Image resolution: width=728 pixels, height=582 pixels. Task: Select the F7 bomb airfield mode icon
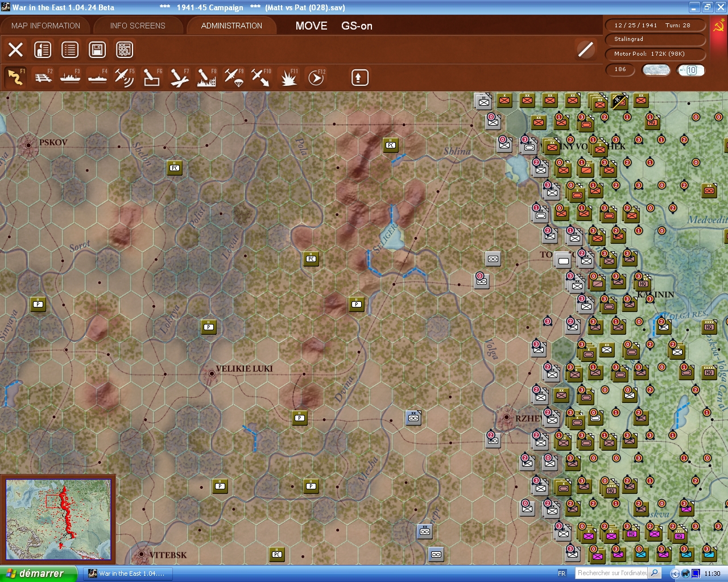(x=179, y=77)
